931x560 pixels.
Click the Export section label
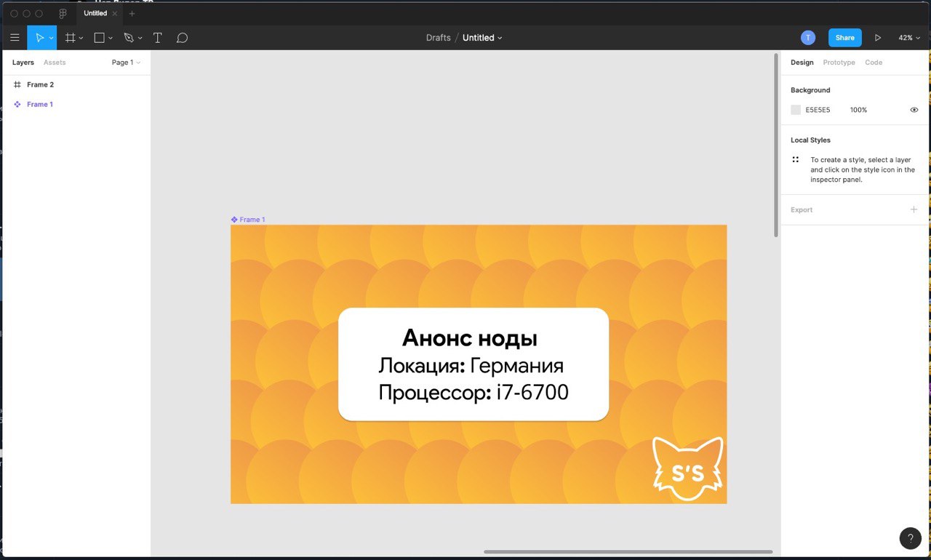(802, 209)
